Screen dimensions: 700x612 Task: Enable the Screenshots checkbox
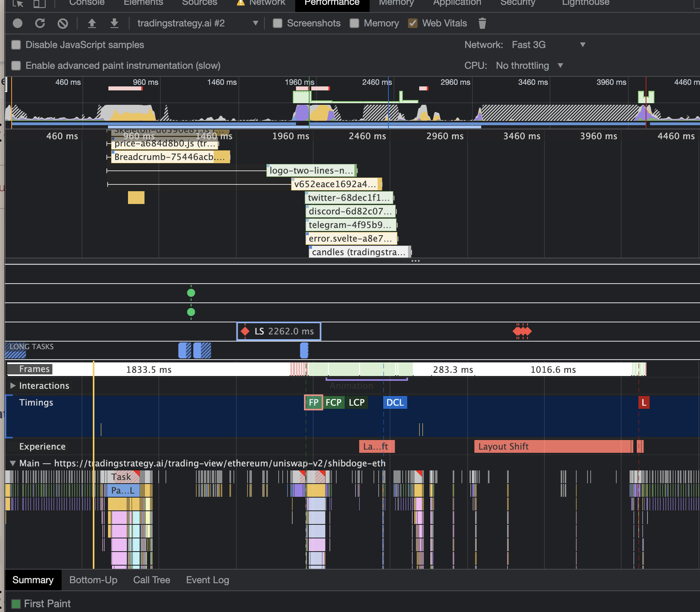[278, 23]
